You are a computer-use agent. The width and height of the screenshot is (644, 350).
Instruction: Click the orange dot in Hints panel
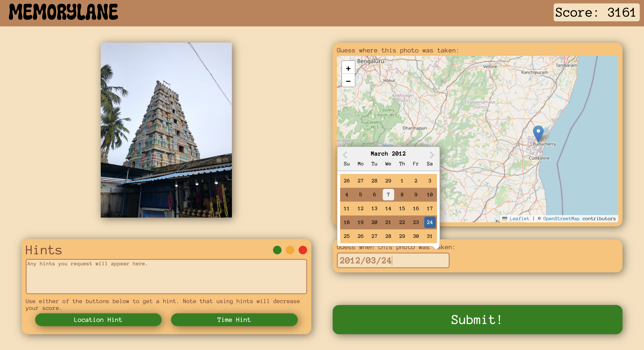290,250
